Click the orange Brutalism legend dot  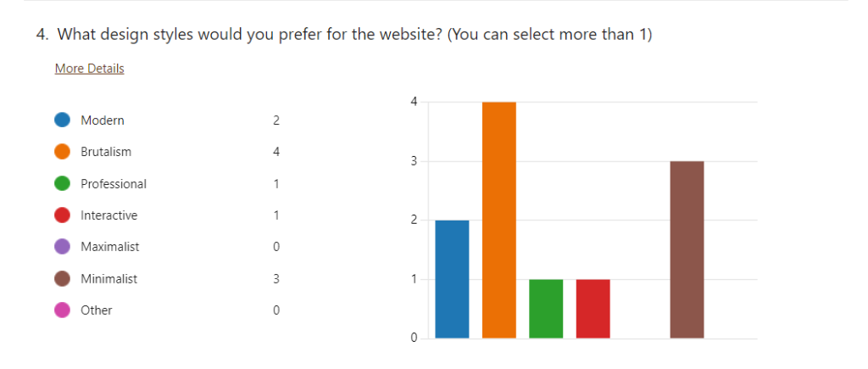point(62,152)
